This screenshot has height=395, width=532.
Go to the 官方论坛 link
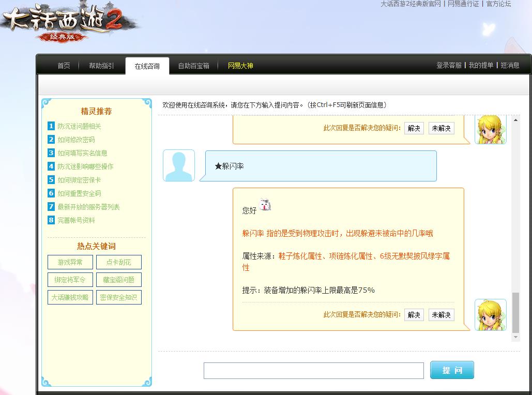[499, 4]
